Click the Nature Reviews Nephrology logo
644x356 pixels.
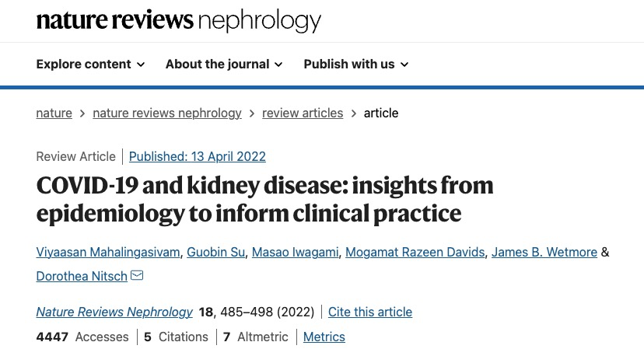(x=178, y=21)
